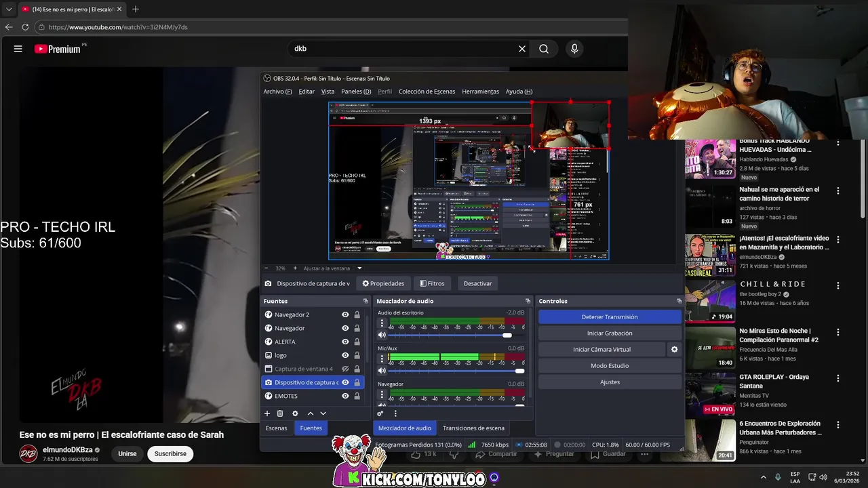Viewport: 868px width, 488px height.
Task: Open YouTube hamburger guide menu
Action: tap(18, 49)
